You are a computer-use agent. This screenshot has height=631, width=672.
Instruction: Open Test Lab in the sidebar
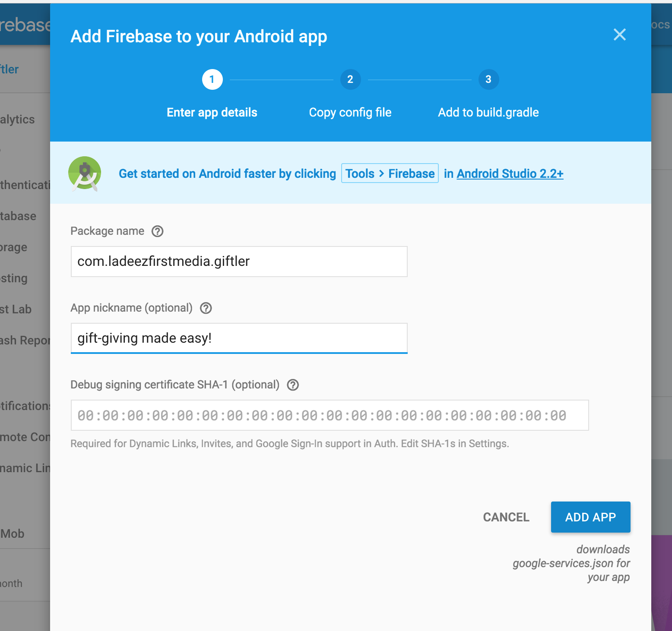coord(16,309)
